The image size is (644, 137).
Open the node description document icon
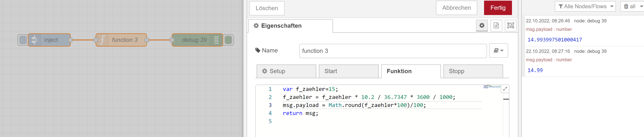coord(496,26)
